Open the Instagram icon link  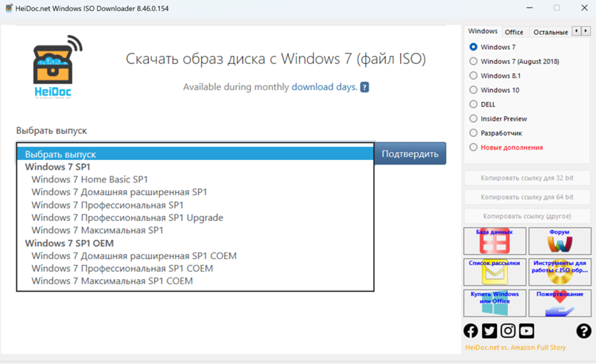click(x=508, y=331)
